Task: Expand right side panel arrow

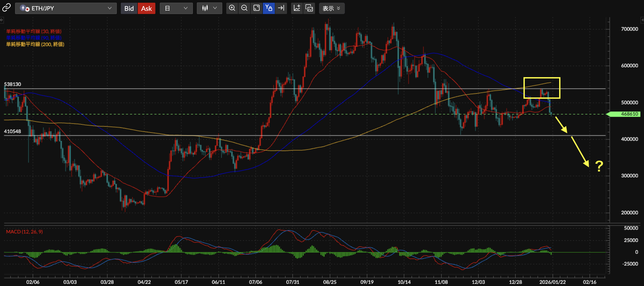Action: (x=642, y=20)
